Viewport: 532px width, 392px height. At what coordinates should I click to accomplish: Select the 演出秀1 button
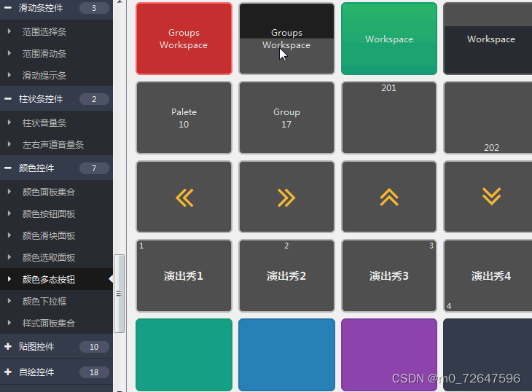[x=184, y=275]
